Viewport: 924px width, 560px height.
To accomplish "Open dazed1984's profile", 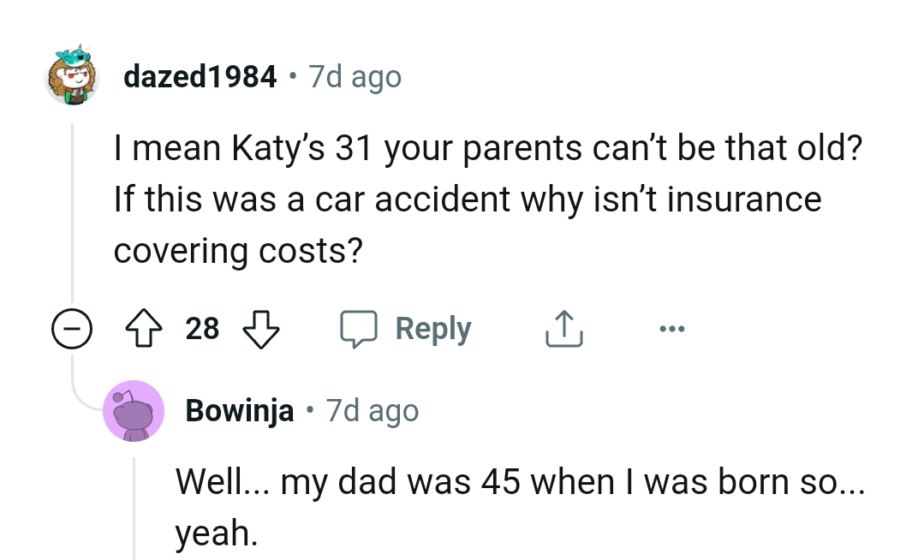I will tap(200, 76).
